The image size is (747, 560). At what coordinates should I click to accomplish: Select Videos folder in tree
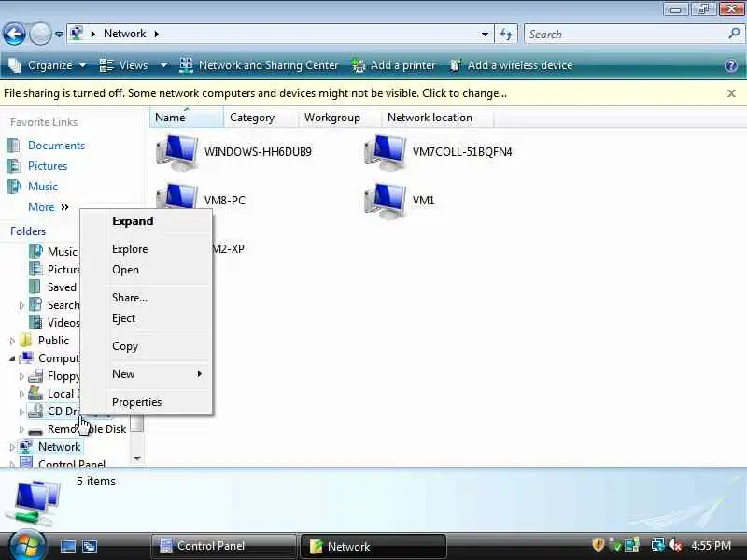tap(63, 322)
